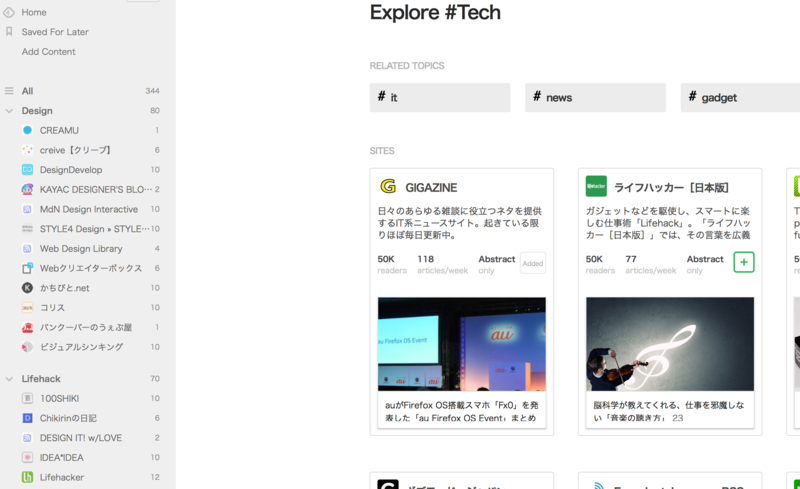Select the IDEA*IDEA feed name
The image size is (800, 489).
[62, 457]
